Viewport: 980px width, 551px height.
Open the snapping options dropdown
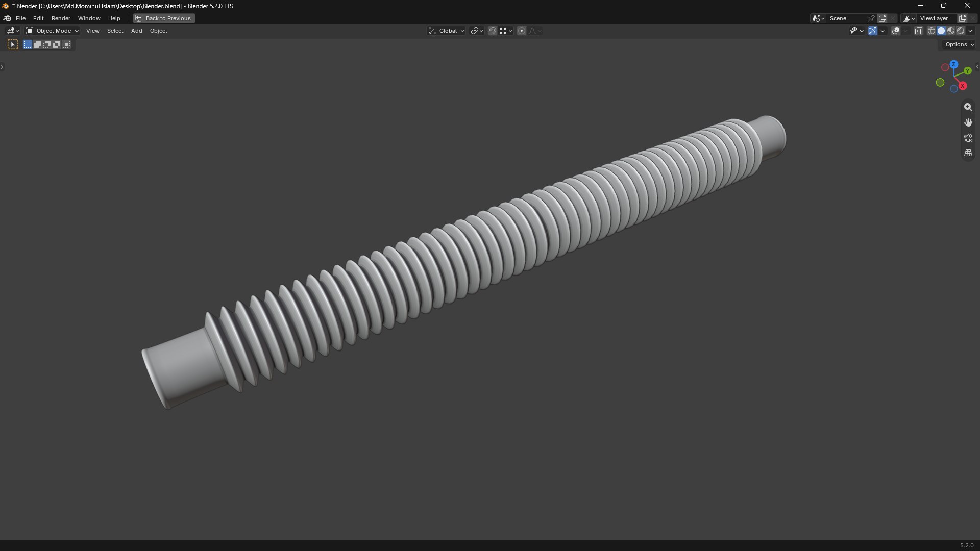coord(506,31)
